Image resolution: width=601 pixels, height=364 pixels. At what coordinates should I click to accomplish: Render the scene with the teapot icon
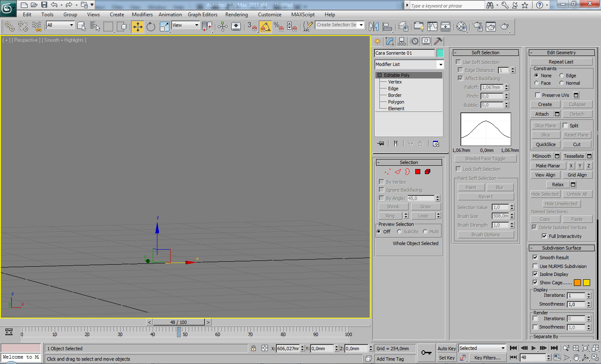click(x=505, y=27)
